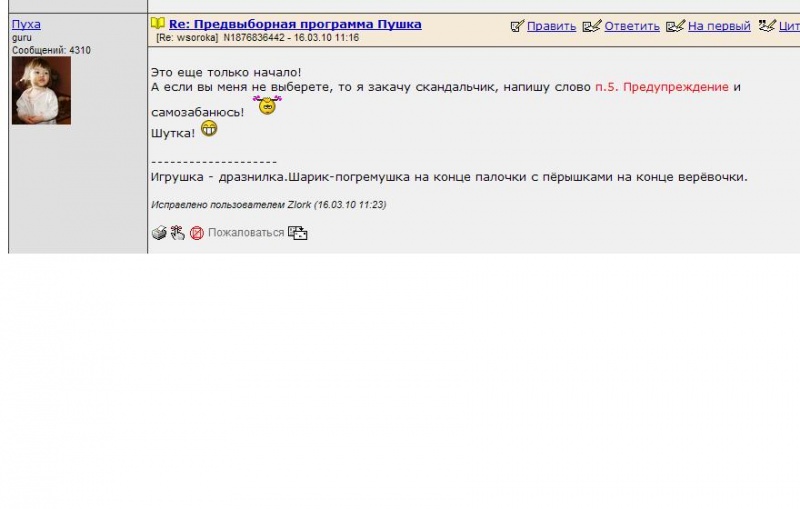Viewport: 800px width, 509px height.
Task: Click the red prohibition icon next to Пожаловаться
Action: 197,233
